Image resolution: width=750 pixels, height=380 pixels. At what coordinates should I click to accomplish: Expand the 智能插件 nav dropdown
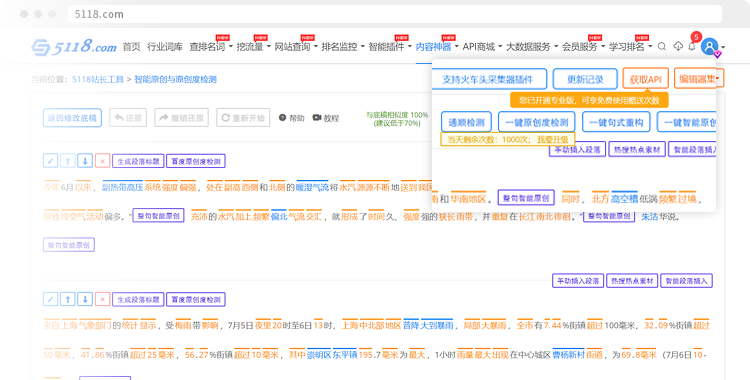pos(409,47)
